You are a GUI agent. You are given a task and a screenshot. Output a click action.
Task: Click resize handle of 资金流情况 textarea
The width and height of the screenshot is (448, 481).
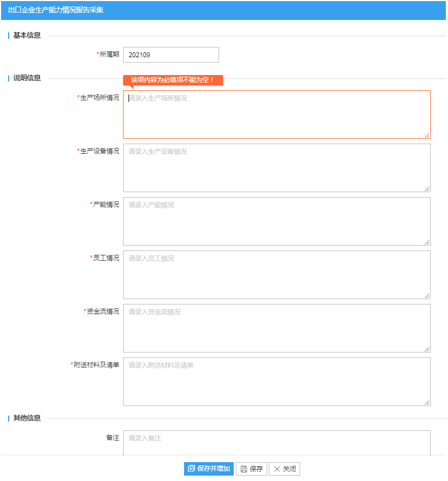[x=427, y=349]
